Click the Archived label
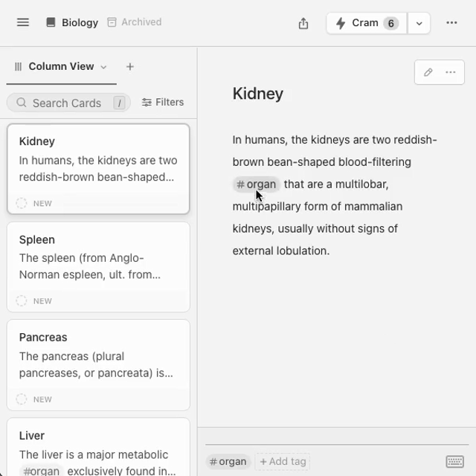The image size is (476, 476). [141, 22]
